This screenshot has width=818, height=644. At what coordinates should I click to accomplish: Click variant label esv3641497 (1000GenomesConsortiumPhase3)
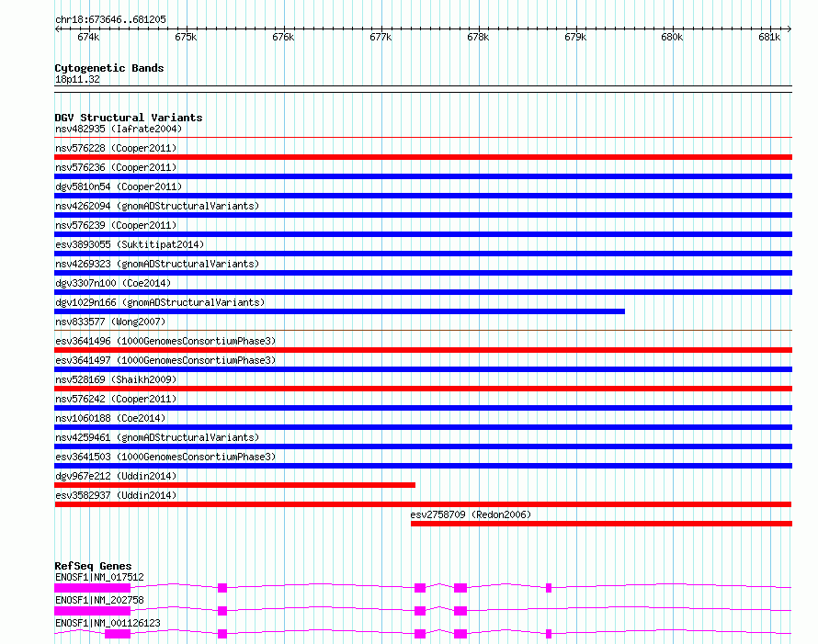coord(165,360)
